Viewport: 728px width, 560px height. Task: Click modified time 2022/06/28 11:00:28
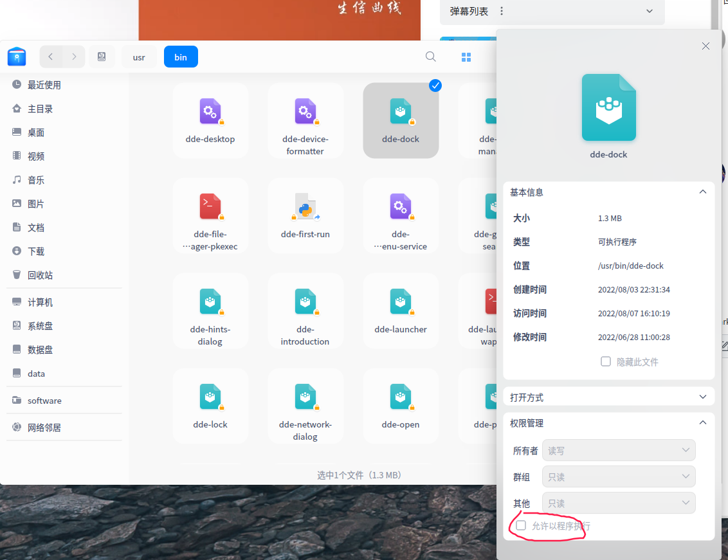point(633,337)
